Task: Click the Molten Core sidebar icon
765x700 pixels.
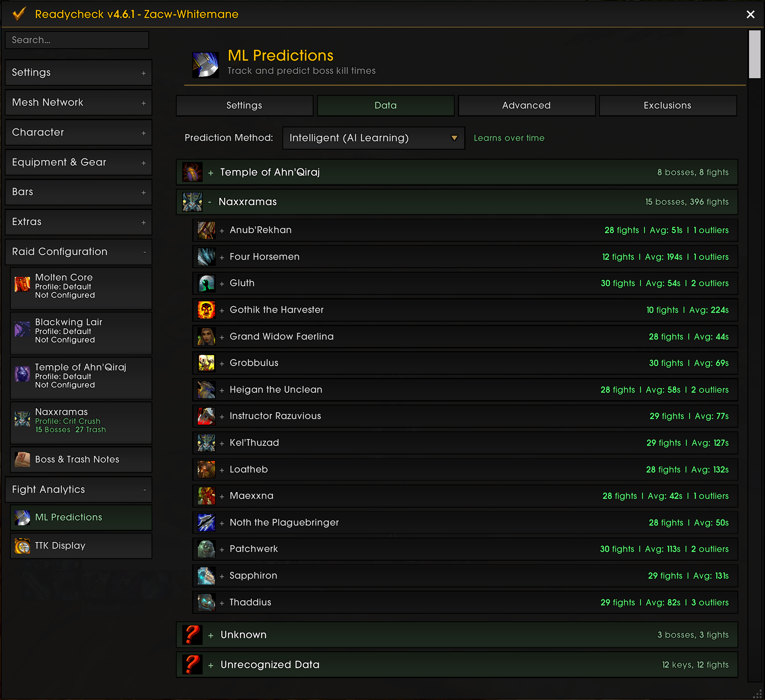Action: (22, 285)
